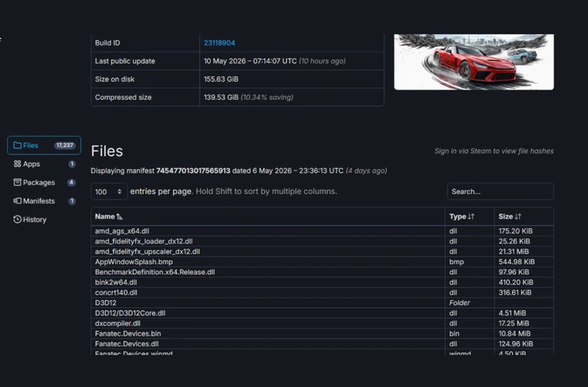This screenshot has height=387, width=588.
Task: Click the archive box icon beside Packages
Action: click(17, 182)
